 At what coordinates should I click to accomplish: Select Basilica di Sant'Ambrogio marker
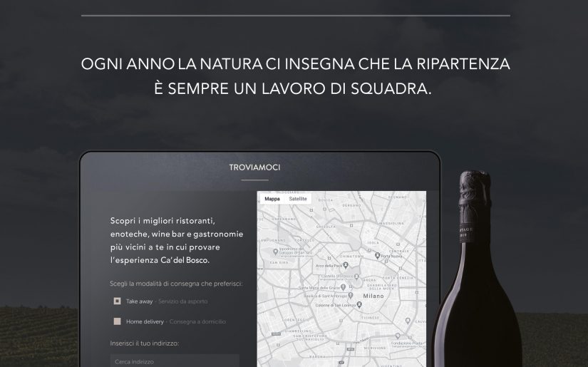(x=351, y=296)
